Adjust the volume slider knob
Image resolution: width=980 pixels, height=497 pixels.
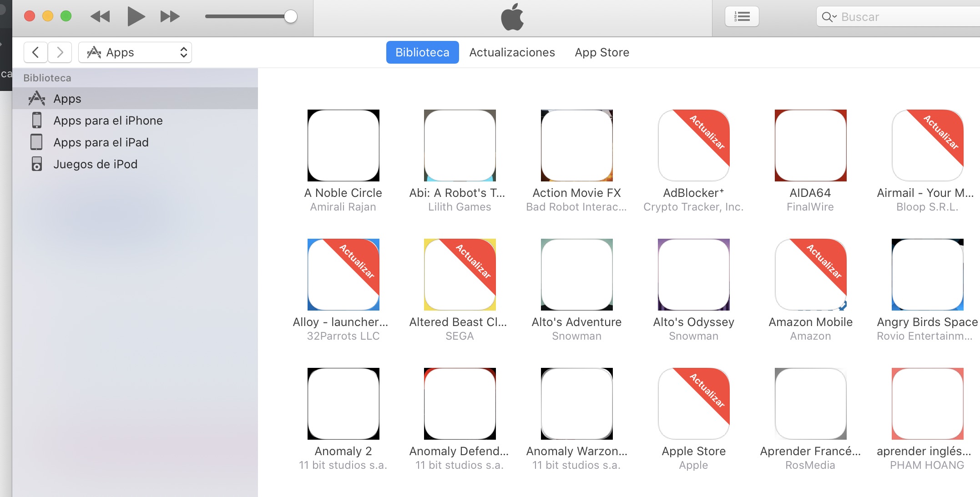tap(291, 16)
